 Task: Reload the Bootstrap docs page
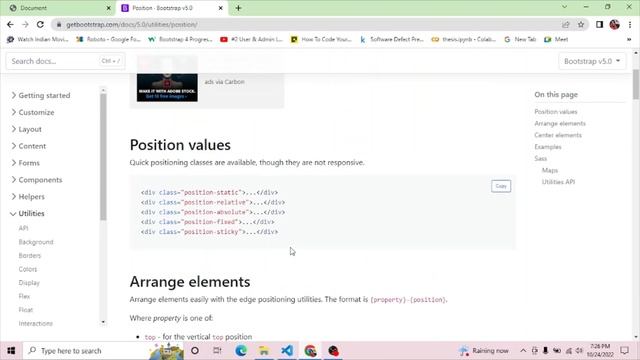tap(40, 24)
